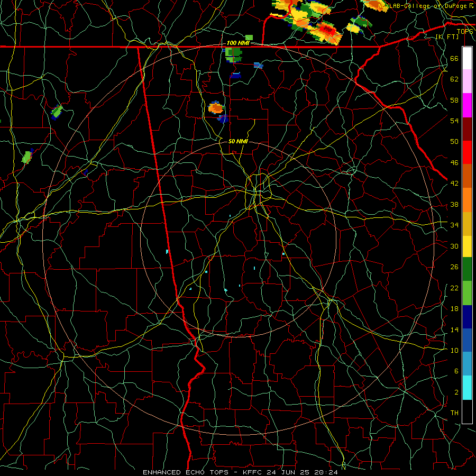The image size is (476, 476).
Task: Select the dark green legend swatch
Action: 467,269
